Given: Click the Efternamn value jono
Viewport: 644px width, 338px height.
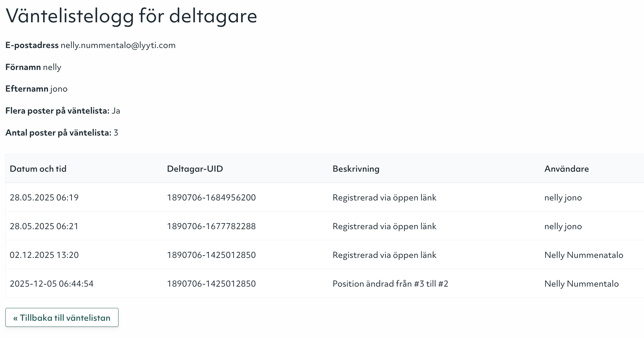Looking at the screenshot, I should [x=59, y=89].
